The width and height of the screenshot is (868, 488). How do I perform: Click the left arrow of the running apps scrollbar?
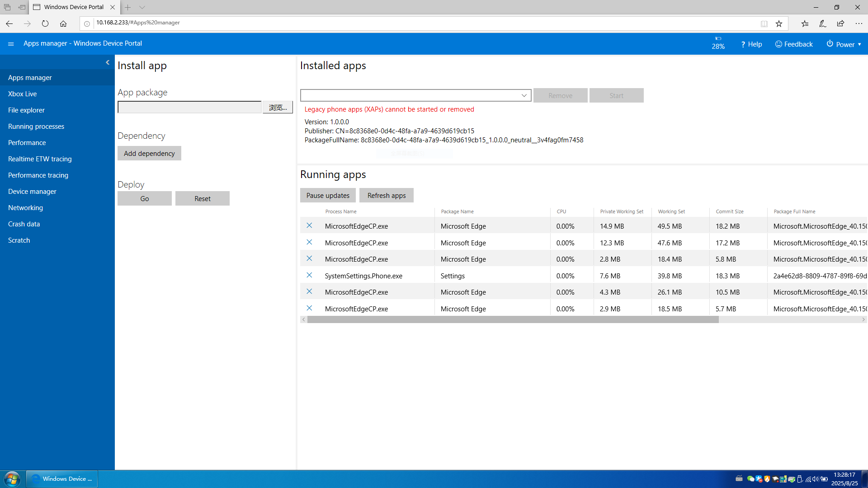pyautogui.click(x=304, y=319)
